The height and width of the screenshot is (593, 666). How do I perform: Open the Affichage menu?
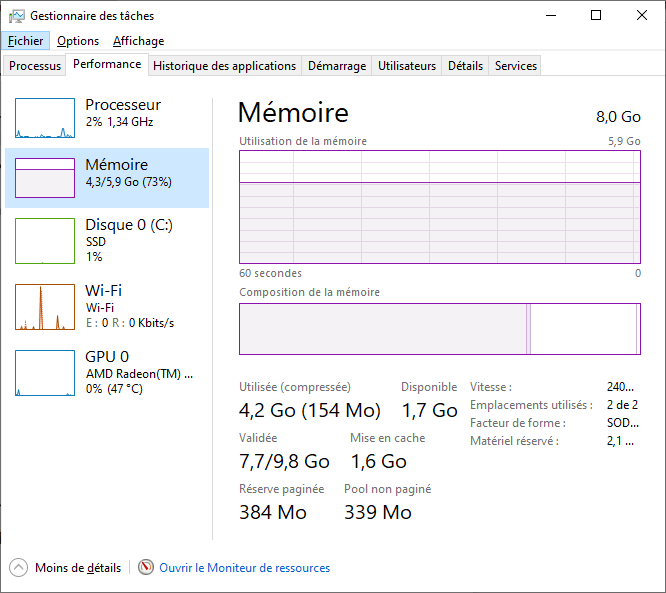pyautogui.click(x=138, y=41)
